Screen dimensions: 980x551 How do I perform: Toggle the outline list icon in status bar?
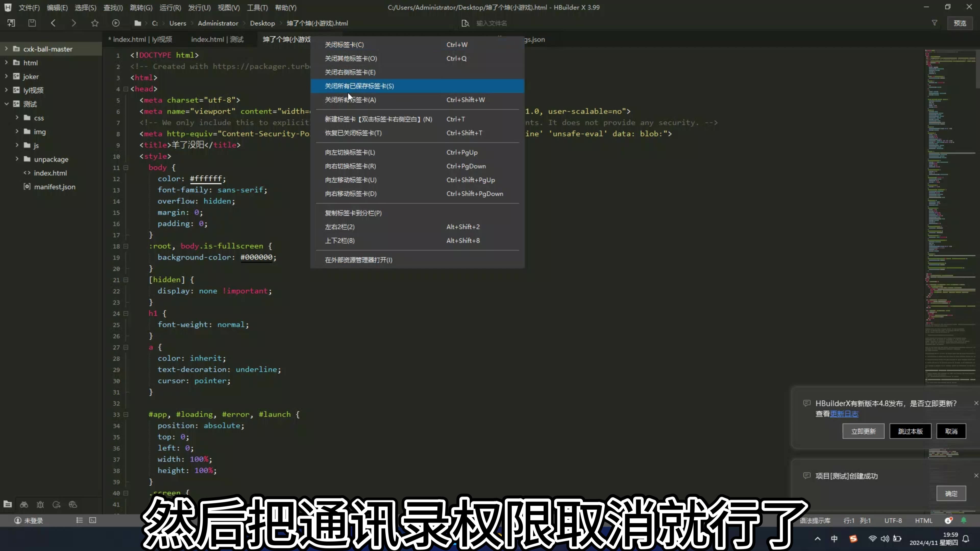(80, 520)
